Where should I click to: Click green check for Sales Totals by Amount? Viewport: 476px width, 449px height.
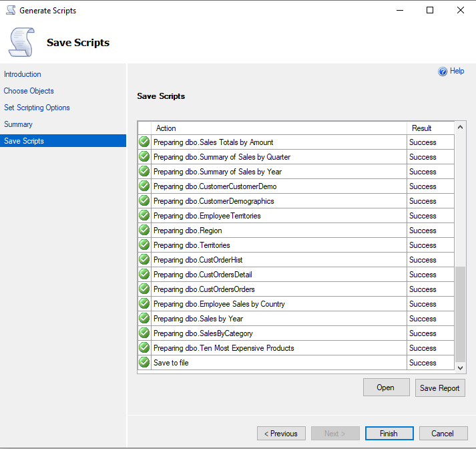[x=144, y=142]
